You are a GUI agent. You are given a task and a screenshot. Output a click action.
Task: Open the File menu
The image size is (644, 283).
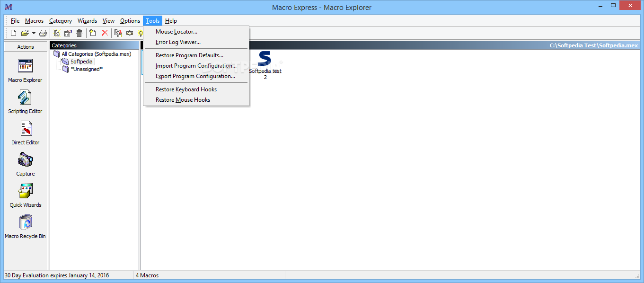coord(15,21)
